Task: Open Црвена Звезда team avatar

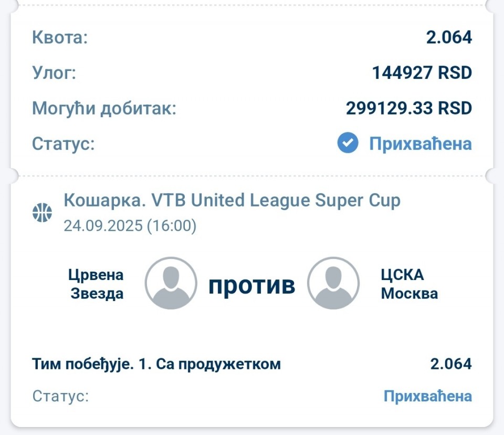Action: coord(171,283)
